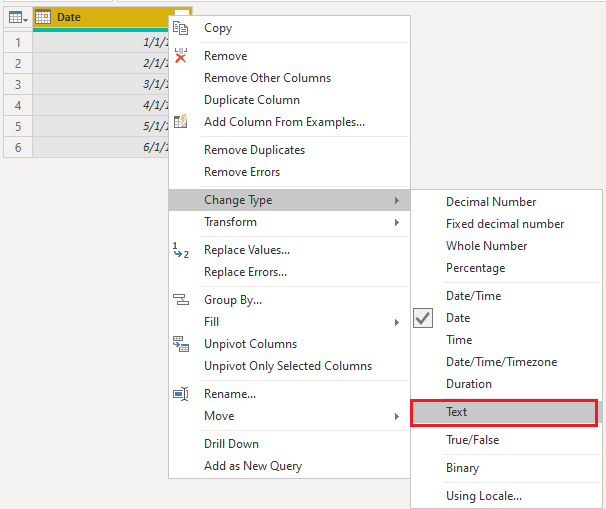Select Remove Duplicates
The image size is (606, 509).
(289, 150)
